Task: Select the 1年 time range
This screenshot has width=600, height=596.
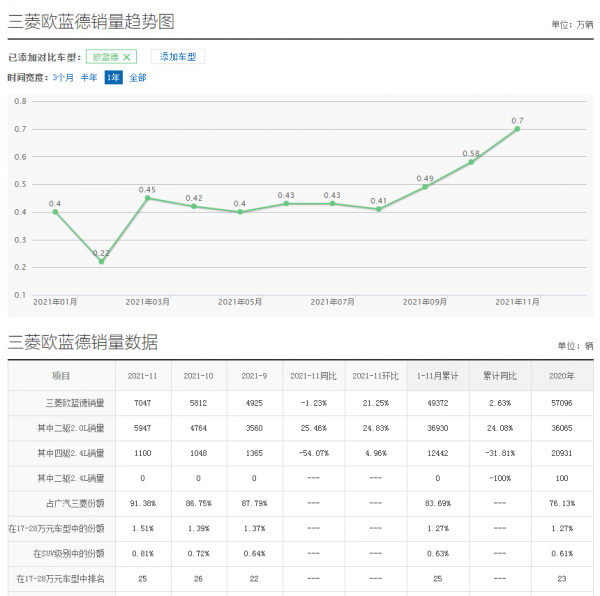Action: [x=114, y=78]
